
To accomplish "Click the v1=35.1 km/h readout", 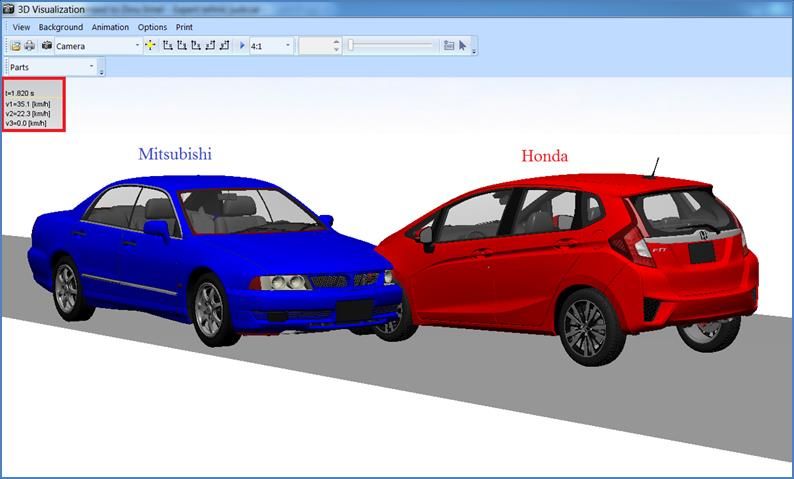I will [x=28, y=104].
